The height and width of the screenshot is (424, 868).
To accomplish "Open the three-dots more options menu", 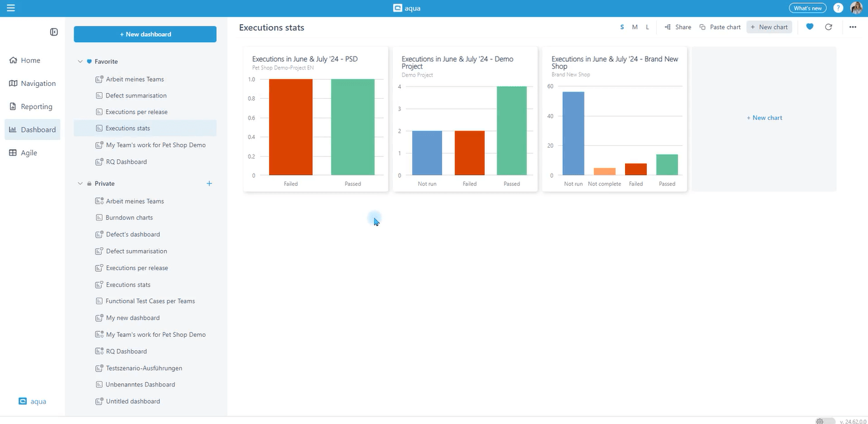I will tap(853, 27).
